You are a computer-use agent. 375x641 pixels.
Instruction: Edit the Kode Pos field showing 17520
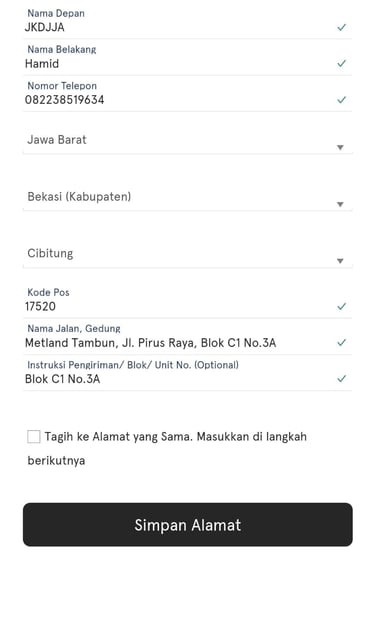188,302
